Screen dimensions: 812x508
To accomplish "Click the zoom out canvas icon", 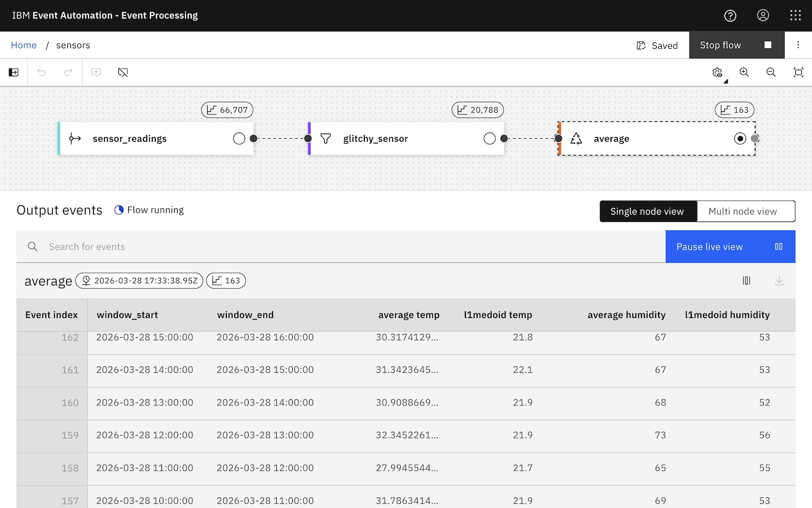I will pyautogui.click(x=771, y=73).
